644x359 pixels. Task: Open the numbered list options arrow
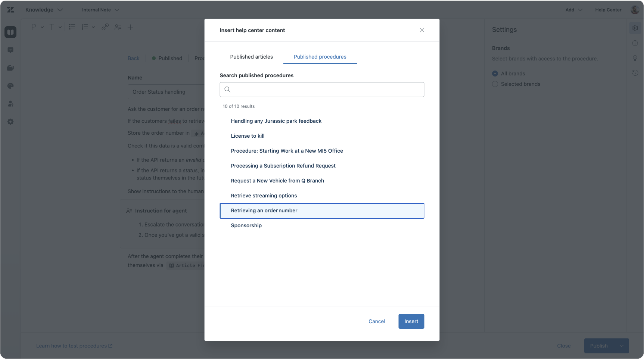[93, 27]
